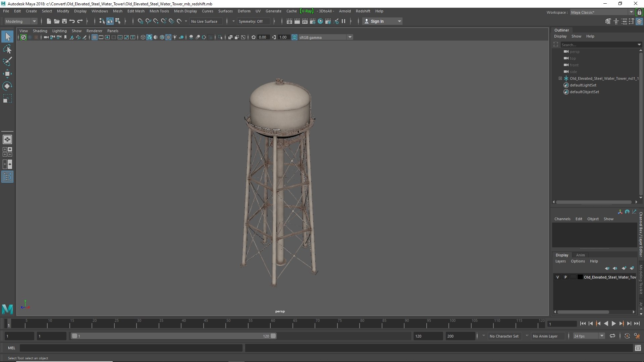Open the 24 fps frame rate dropdown
Image resolution: width=644 pixels, height=362 pixels.
click(x=589, y=336)
